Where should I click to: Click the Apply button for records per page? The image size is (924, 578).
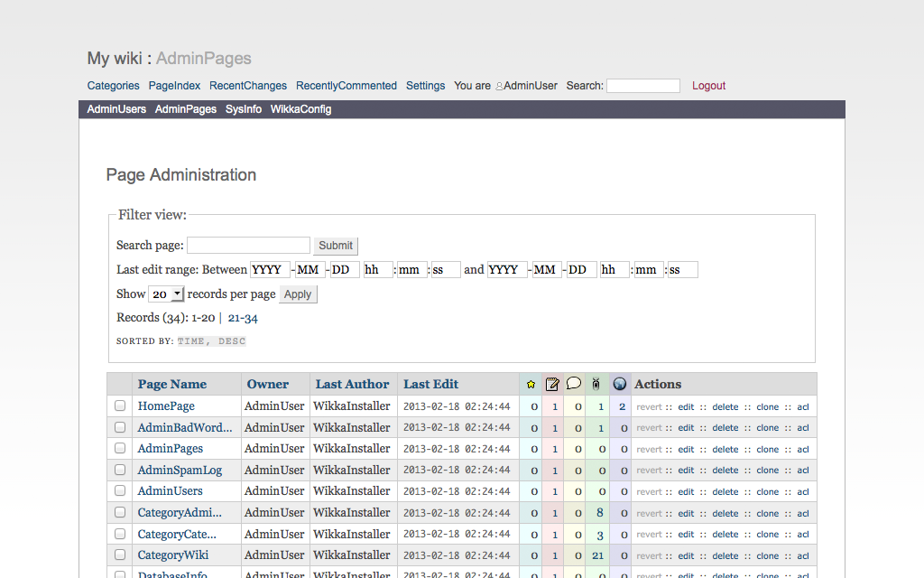point(298,294)
